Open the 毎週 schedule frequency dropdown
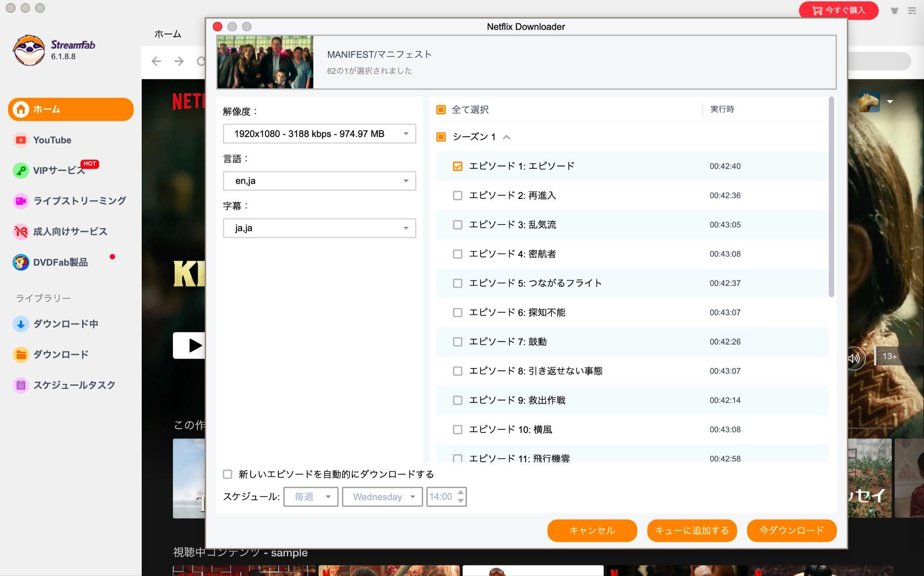This screenshot has height=576, width=924. click(311, 497)
